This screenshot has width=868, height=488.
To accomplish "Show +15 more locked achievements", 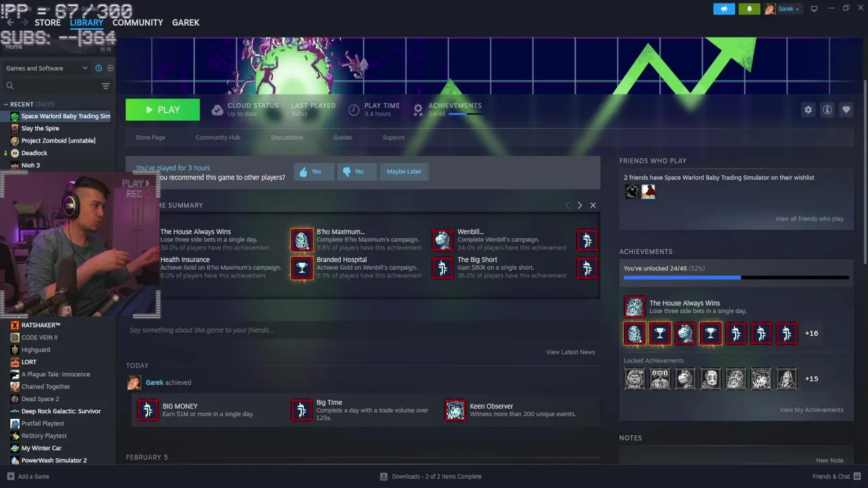I will coord(811,379).
